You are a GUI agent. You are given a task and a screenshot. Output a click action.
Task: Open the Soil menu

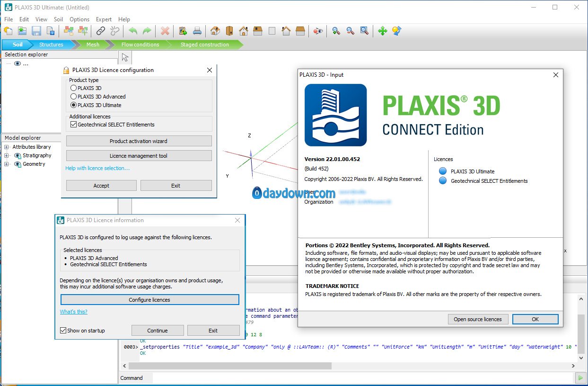(58, 19)
